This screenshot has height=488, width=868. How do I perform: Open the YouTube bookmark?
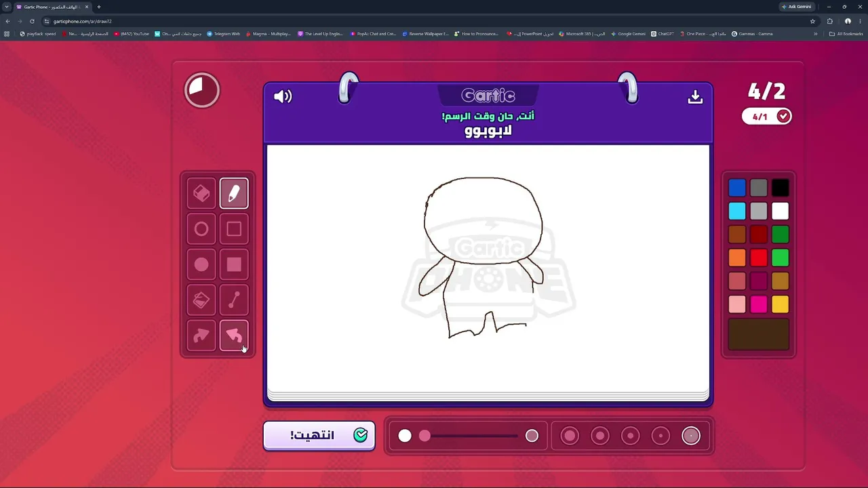132,34
